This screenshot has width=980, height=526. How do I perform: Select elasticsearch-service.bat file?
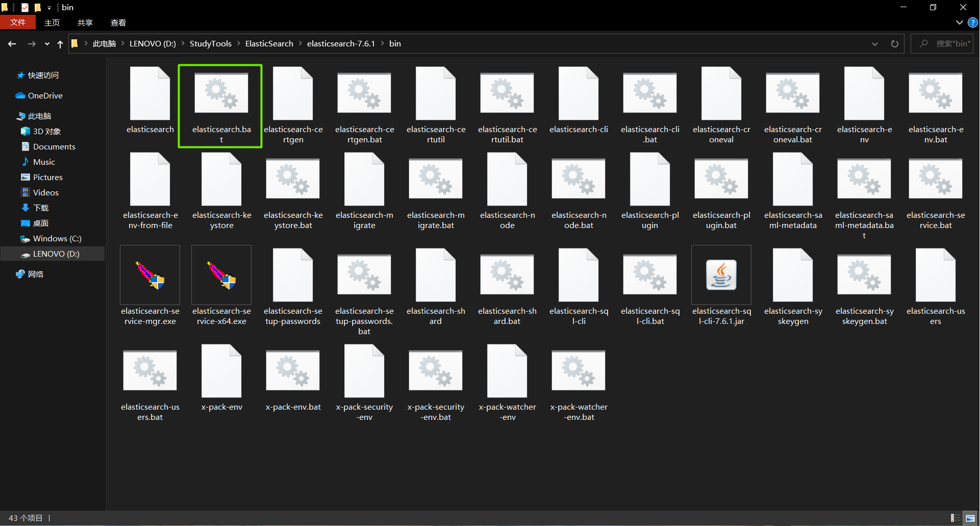point(936,192)
